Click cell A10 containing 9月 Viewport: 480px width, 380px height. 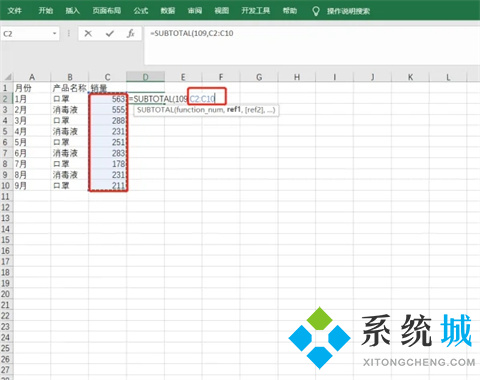pyautogui.click(x=32, y=185)
